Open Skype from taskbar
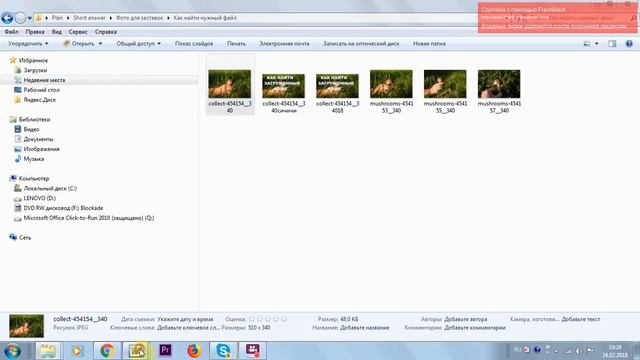This screenshot has height=360, width=640. point(223,351)
